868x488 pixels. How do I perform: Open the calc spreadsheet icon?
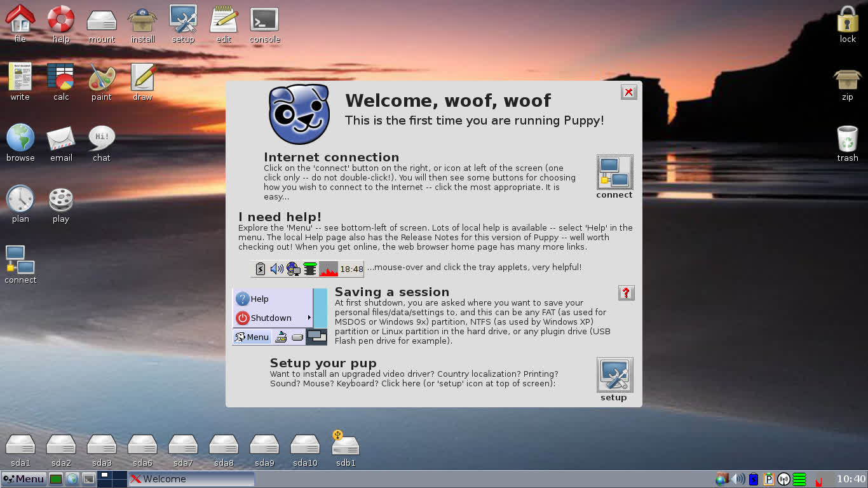click(x=61, y=77)
